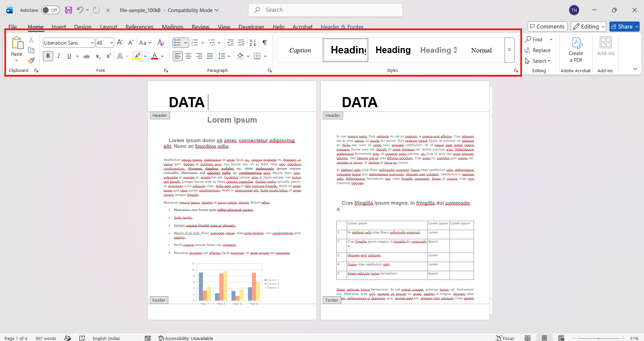Switch to Web Layout view
Viewport: 644px width, 341px height.
[x=561, y=338]
